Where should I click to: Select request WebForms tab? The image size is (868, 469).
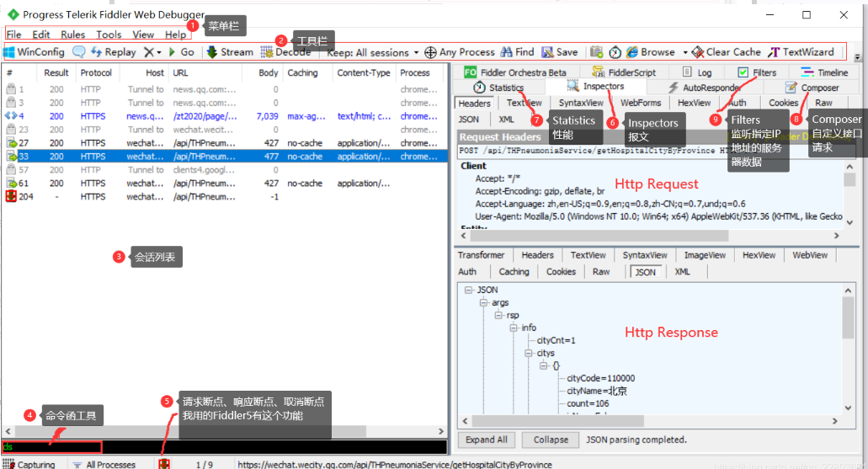(641, 103)
